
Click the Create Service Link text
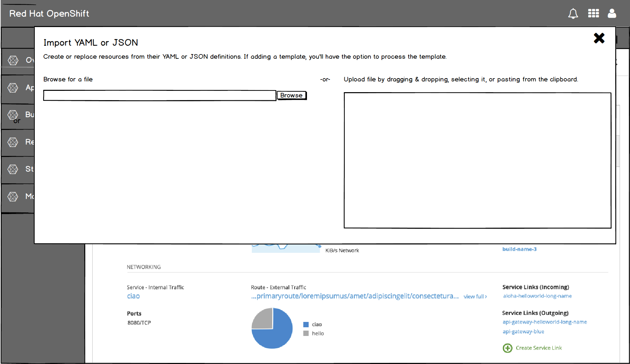(x=539, y=348)
